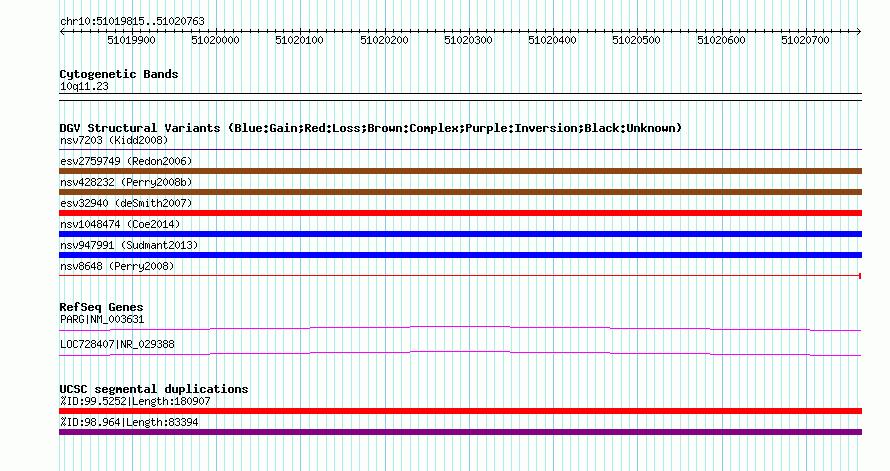Click ruler position 51020200
The height and width of the screenshot is (471, 890).
point(384,40)
